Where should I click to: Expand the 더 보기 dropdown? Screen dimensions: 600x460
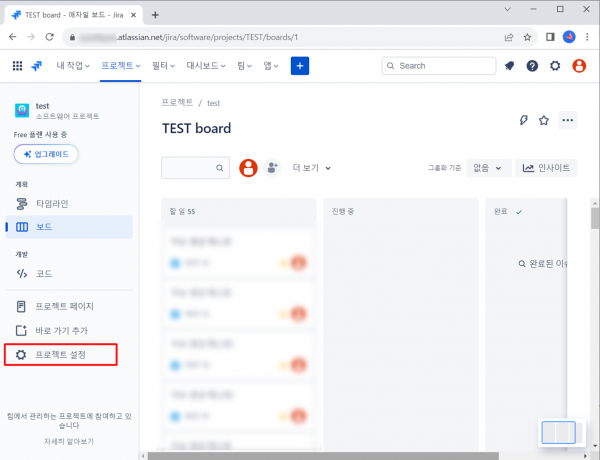312,168
